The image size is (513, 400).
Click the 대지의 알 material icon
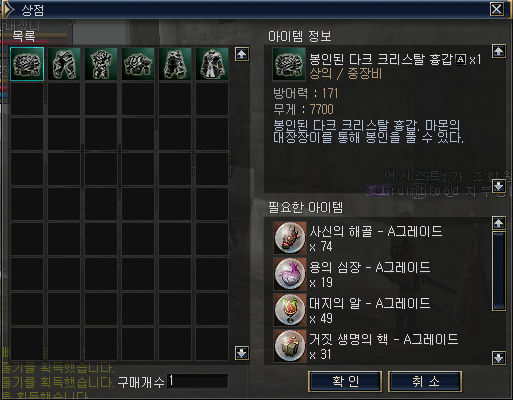pos(290,310)
